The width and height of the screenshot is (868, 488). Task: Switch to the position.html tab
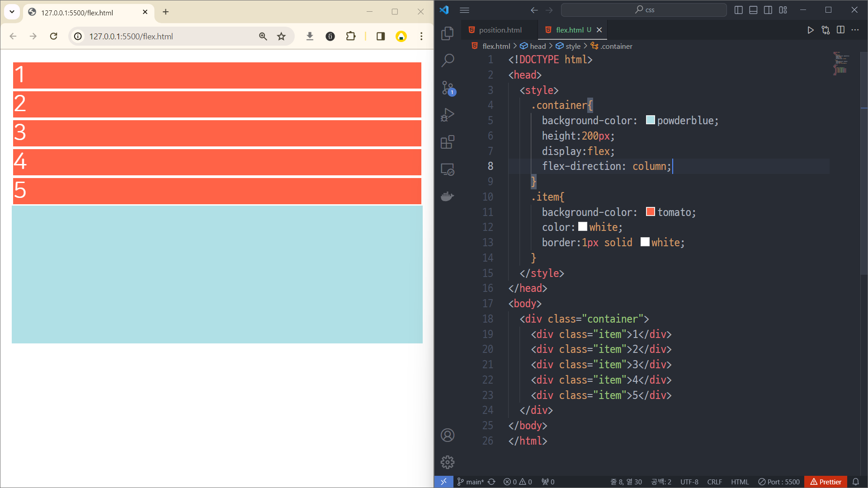point(500,30)
